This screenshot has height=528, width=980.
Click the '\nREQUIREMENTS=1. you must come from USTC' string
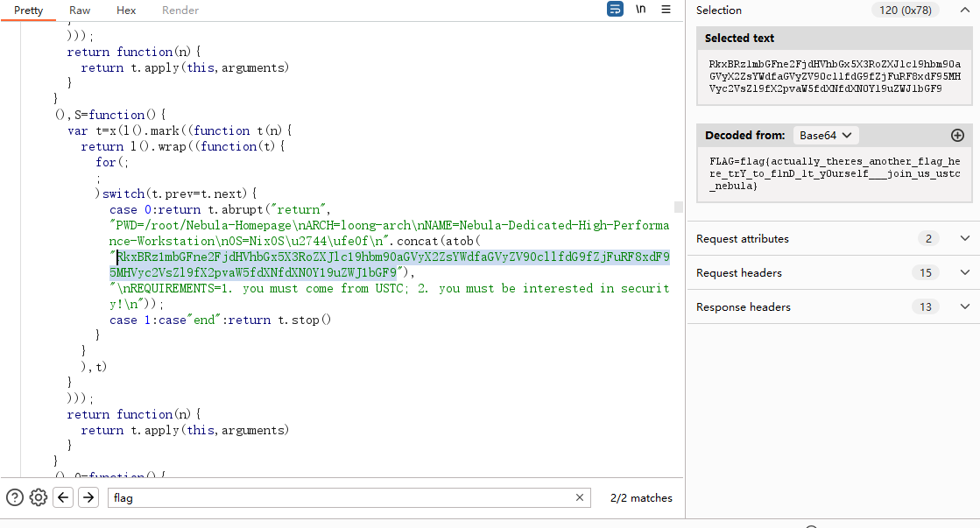pyautogui.click(x=389, y=296)
